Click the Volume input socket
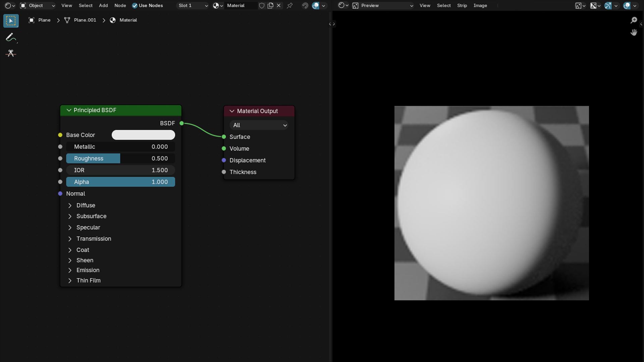The width and height of the screenshot is (644, 362). [x=224, y=148]
